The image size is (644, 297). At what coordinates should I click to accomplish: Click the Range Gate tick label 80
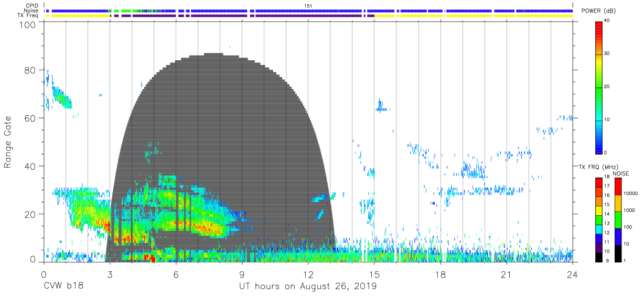click(x=30, y=70)
